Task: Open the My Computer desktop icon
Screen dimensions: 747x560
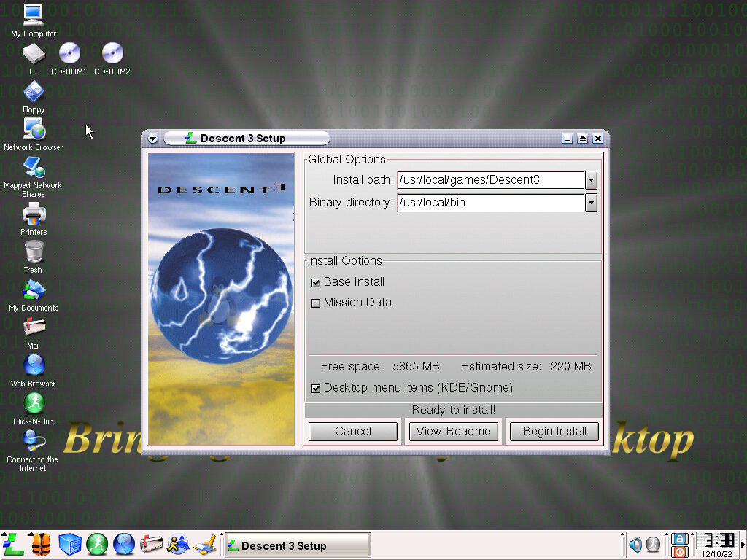Action: point(33,15)
